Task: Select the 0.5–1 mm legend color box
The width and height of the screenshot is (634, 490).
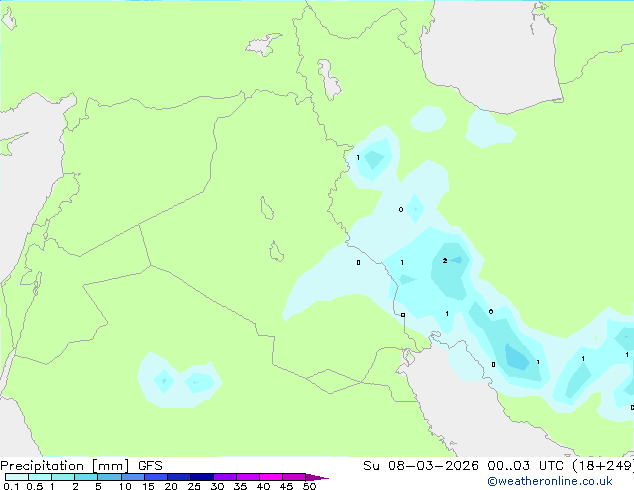Action: (x=40, y=477)
